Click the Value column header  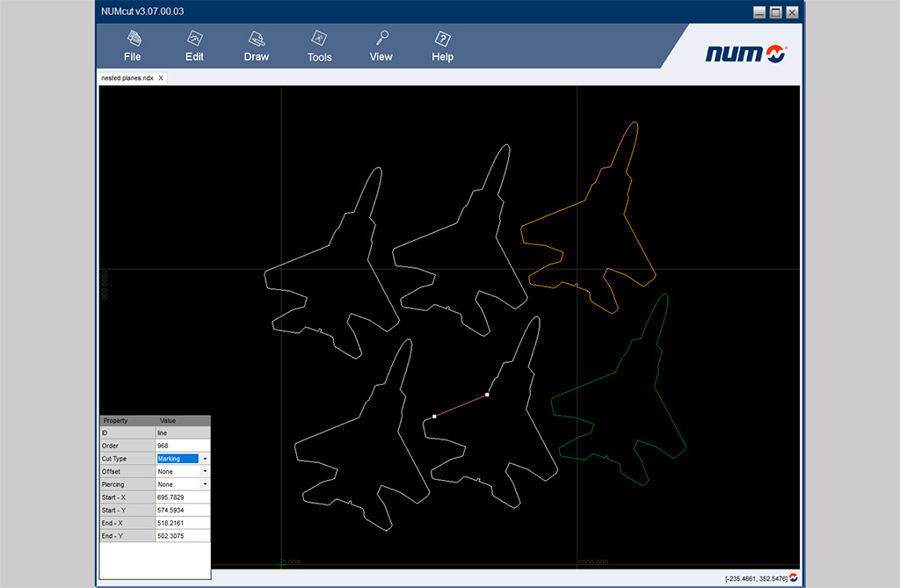tap(183, 420)
